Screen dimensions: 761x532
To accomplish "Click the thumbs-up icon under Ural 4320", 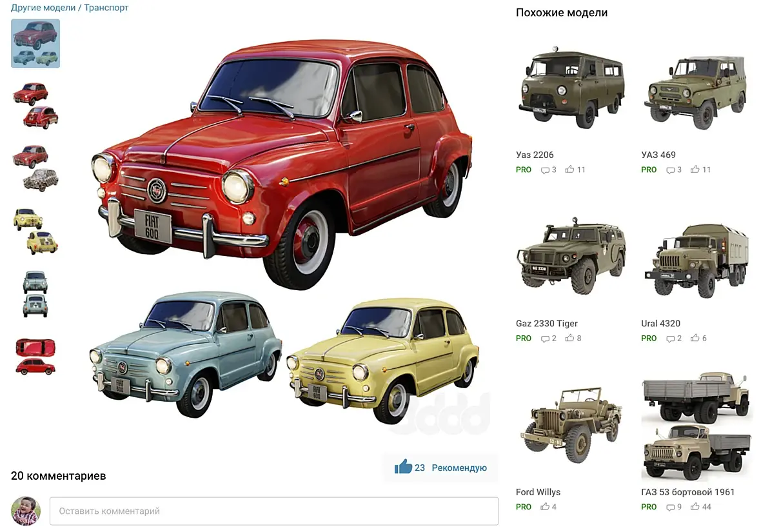I will tap(695, 338).
